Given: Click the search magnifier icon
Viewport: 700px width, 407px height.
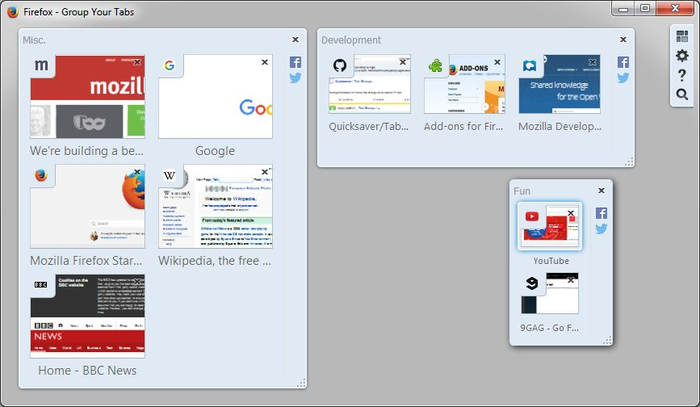Looking at the screenshot, I should tap(682, 94).
